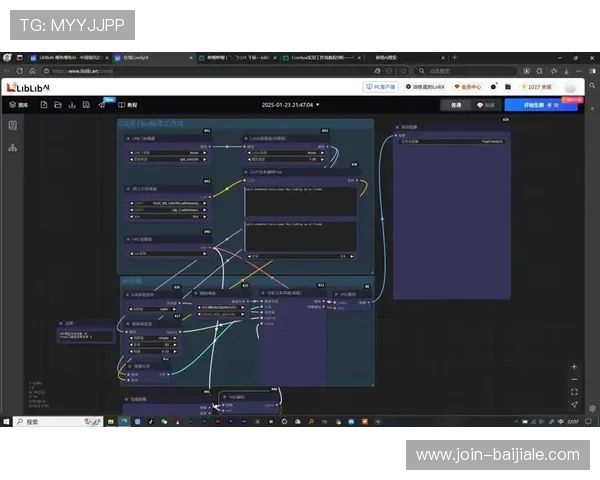600x480 pixels.
Task: Open the node tree icon in left sidebar
Action: point(13,147)
